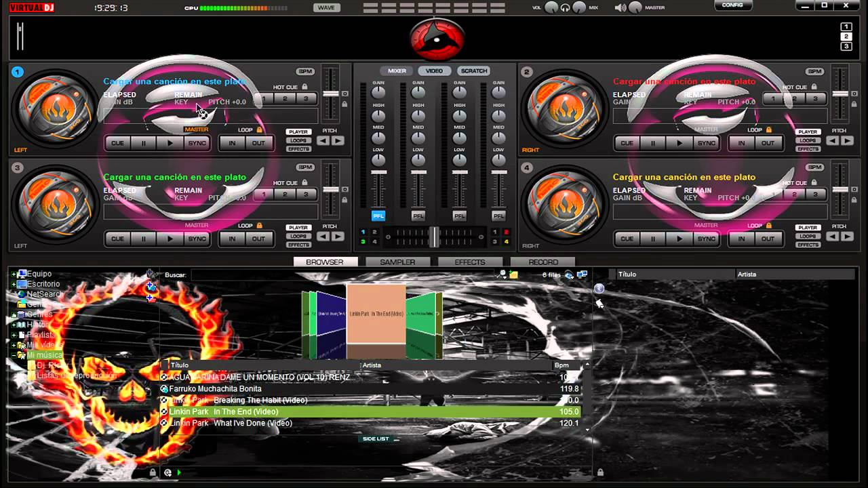The image size is (868, 488).
Task: Expand the SIDE LIST panel
Action: pos(376,439)
